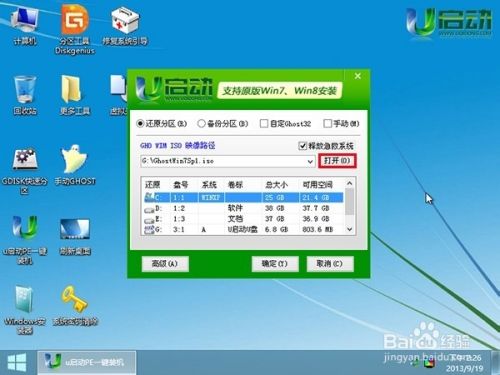Click the 1:2 disk number cell
The height and width of the screenshot is (375, 500).
[x=179, y=209]
